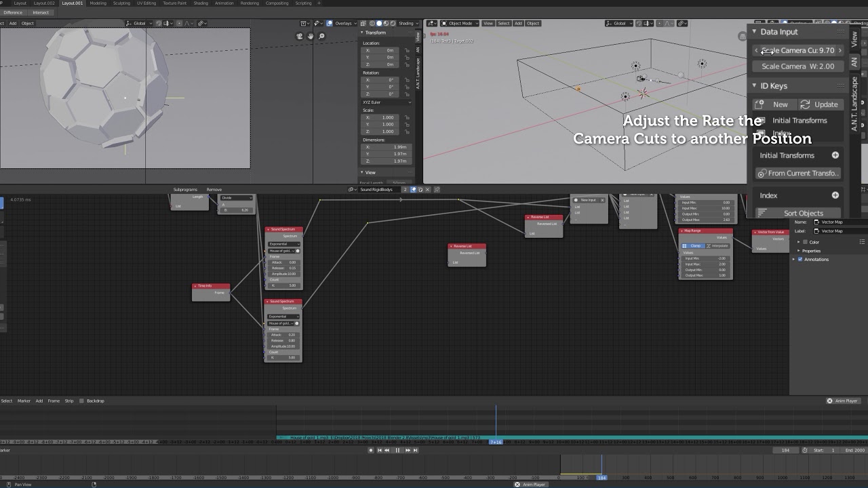
Task: Click the zoom magnifier icon in left viewport
Action: click(x=321, y=36)
